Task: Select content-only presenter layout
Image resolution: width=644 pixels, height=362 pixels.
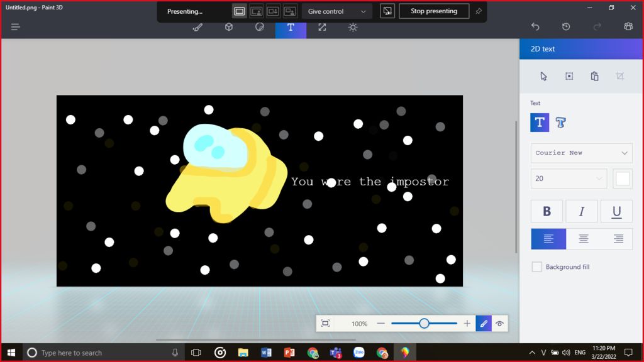Action: click(x=240, y=11)
